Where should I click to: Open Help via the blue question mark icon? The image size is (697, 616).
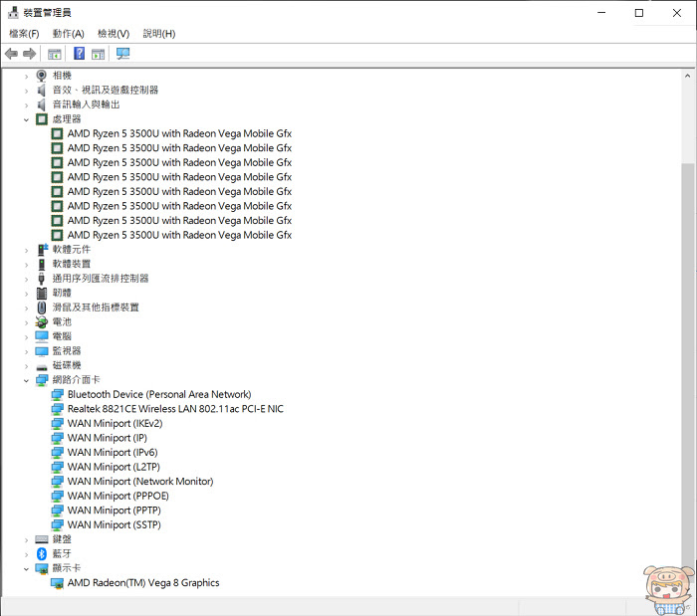coord(79,54)
